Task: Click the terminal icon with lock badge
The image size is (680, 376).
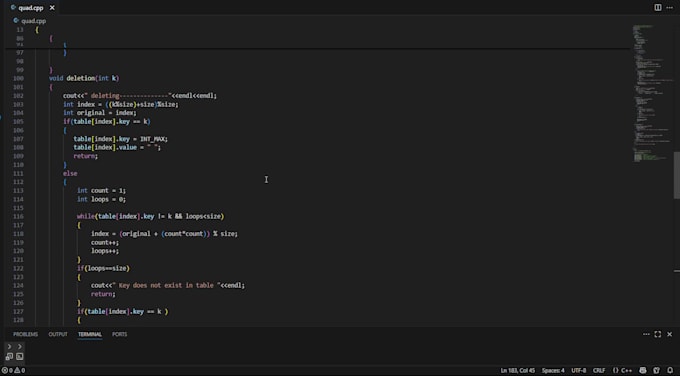Action: click(9, 356)
